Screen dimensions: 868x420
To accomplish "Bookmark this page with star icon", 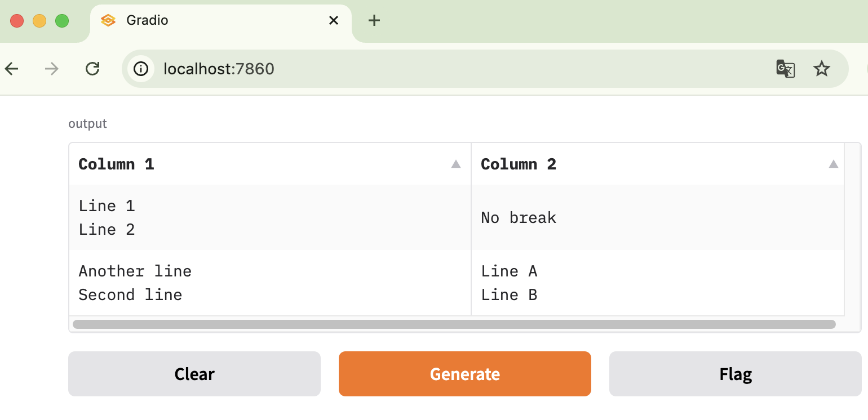I will (822, 69).
